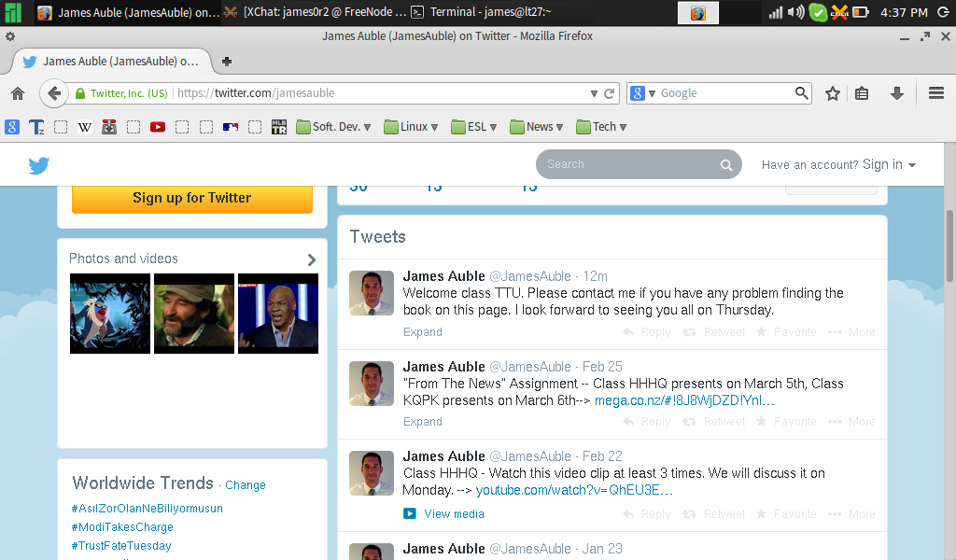Click the page vertical scrollbar

point(949,246)
